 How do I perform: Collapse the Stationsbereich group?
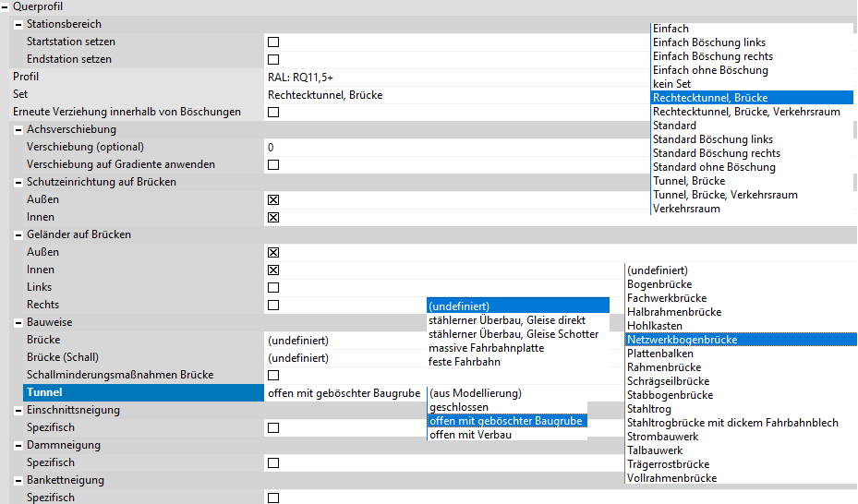(18, 24)
